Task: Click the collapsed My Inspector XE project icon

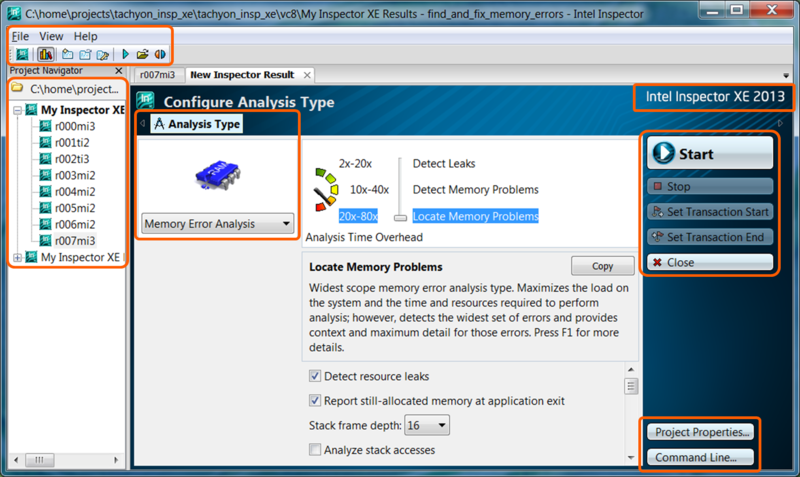Action: click(32, 257)
